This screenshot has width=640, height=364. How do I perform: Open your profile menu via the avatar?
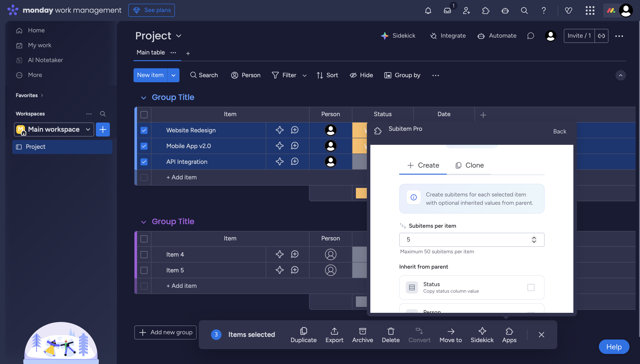[x=626, y=10]
